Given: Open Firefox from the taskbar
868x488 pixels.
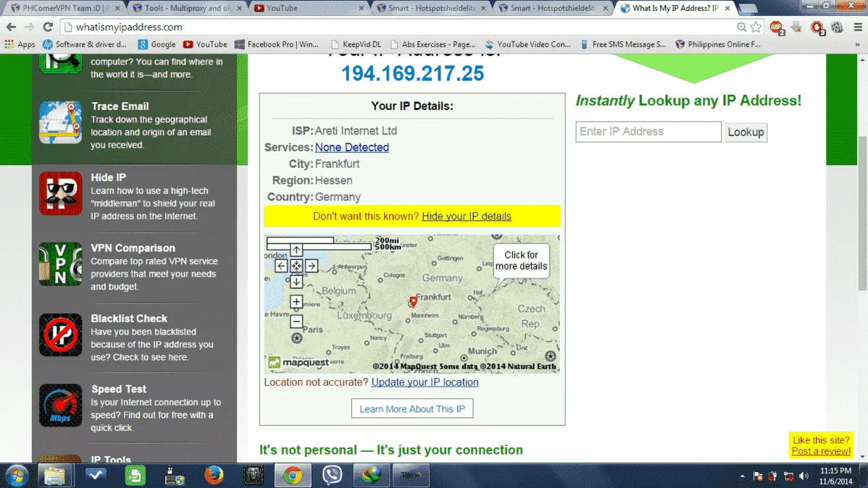Looking at the screenshot, I should coord(214,475).
